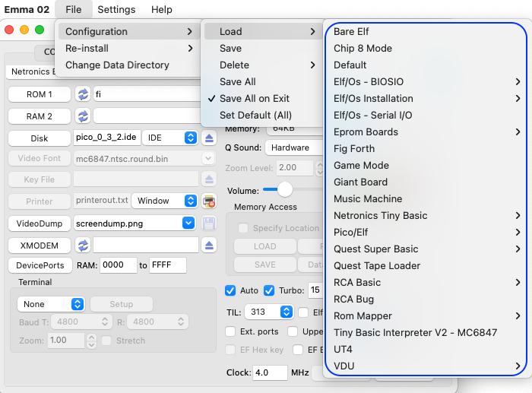Image resolution: width=532 pixels, height=393 pixels.
Task: Open the Quest Super Basic submenu
Action: [x=426, y=249]
